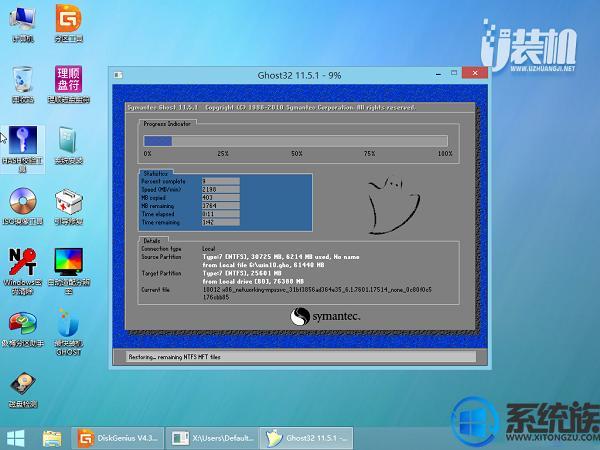Screen dimensions: 600x450
Task: Launch the partition assistant pie-disk icon
Action: click(x=23, y=329)
